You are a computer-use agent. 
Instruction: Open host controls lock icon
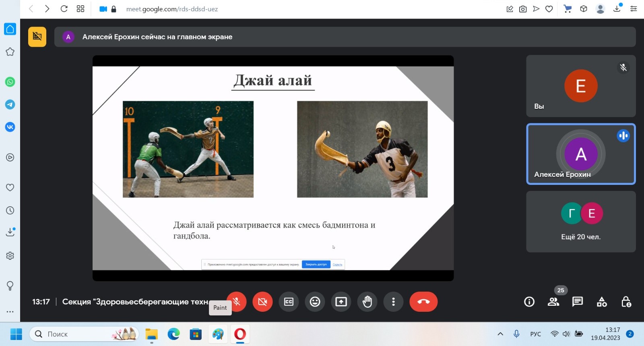626,302
